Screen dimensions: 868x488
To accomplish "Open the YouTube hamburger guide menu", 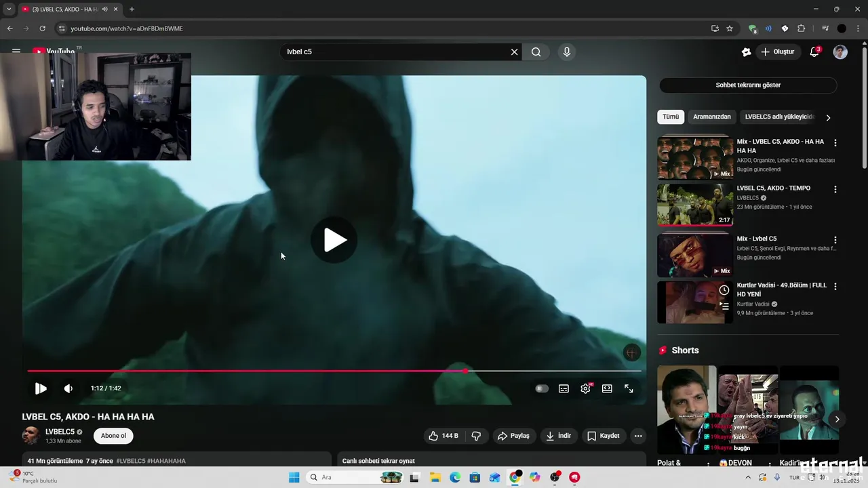I will tap(16, 51).
